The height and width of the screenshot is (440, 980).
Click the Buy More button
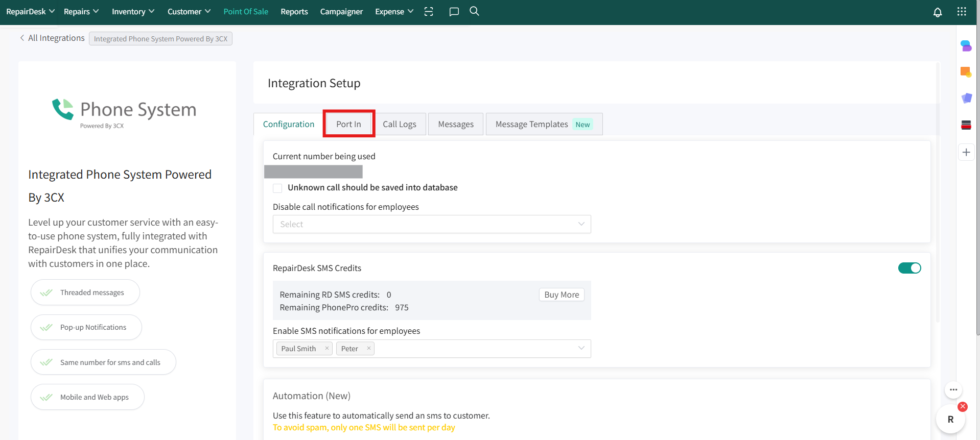coord(561,295)
